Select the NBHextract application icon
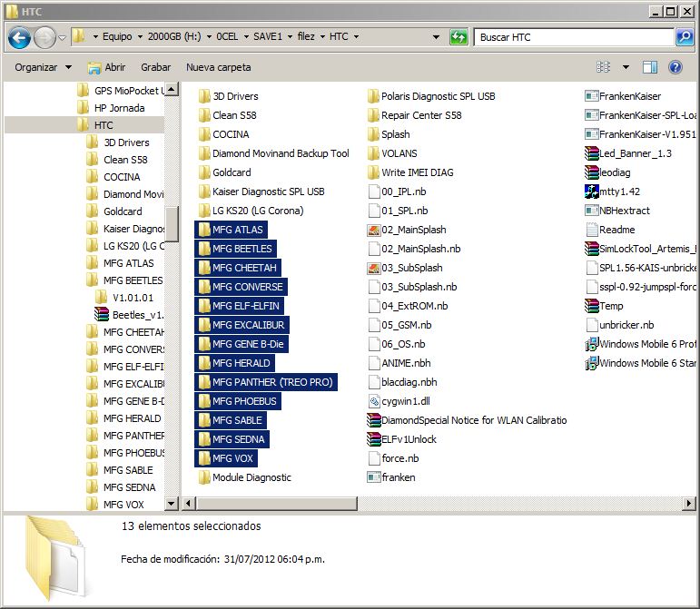Image resolution: width=700 pixels, height=609 pixels. pyautogui.click(x=592, y=211)
